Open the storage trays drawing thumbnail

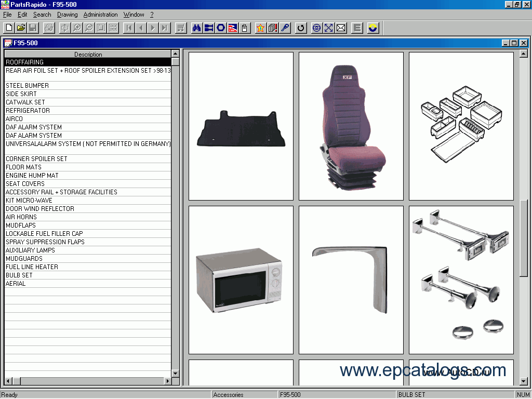461,126
